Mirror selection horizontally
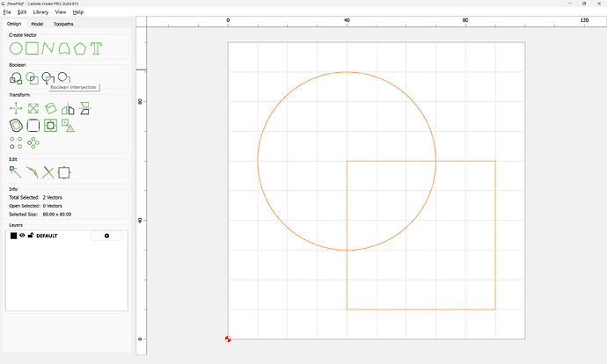This screenshot has width=607, height=364. (x=68, y=109)
